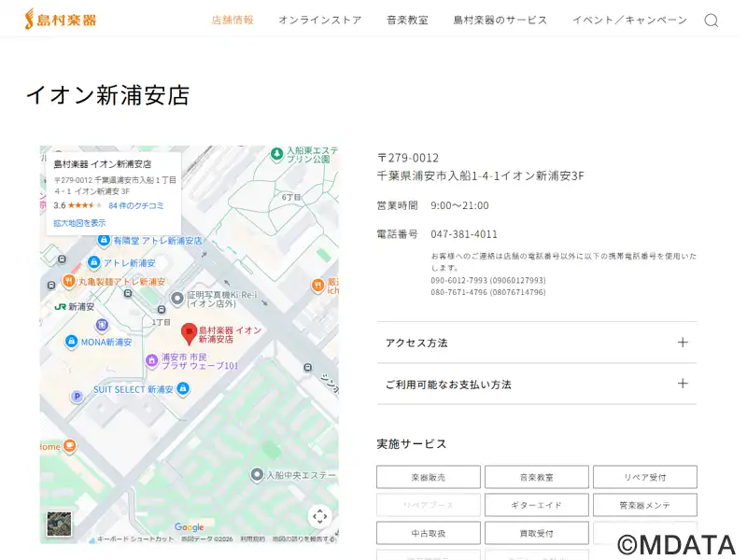Click 拡大地図を表示 link
This screenshot has width=747, height=560.
[79, 223]
